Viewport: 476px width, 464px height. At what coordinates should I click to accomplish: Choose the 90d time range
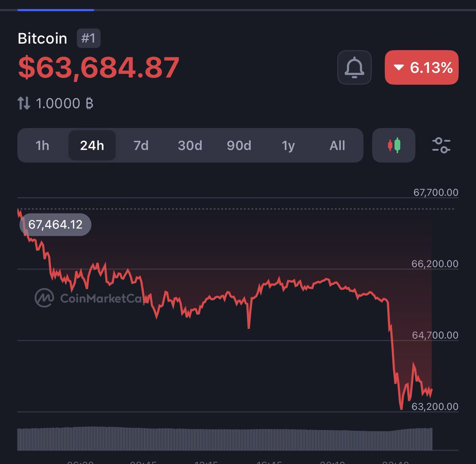click(239, 146)
